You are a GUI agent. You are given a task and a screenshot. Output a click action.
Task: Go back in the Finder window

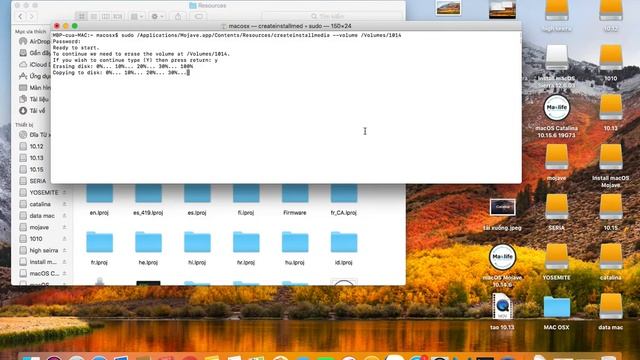(20, 16)
